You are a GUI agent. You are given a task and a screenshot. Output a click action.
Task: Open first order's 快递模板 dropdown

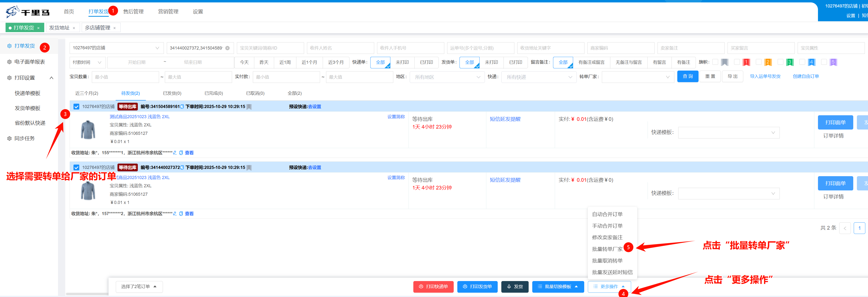tap(729, 133)
